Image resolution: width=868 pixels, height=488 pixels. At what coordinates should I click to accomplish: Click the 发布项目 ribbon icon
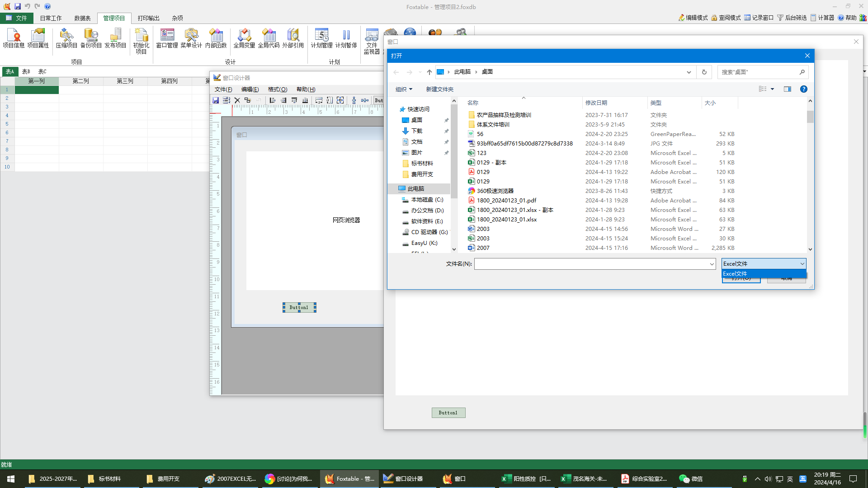pyautogui.click(x=115, y=38)
